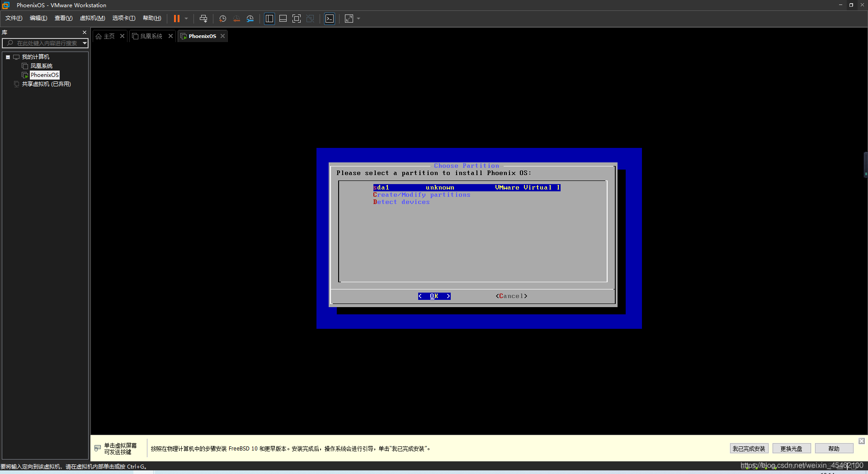The image size is (868, 474).
Task: Click the 我已完成安装 button
Action: coord(749,449)
